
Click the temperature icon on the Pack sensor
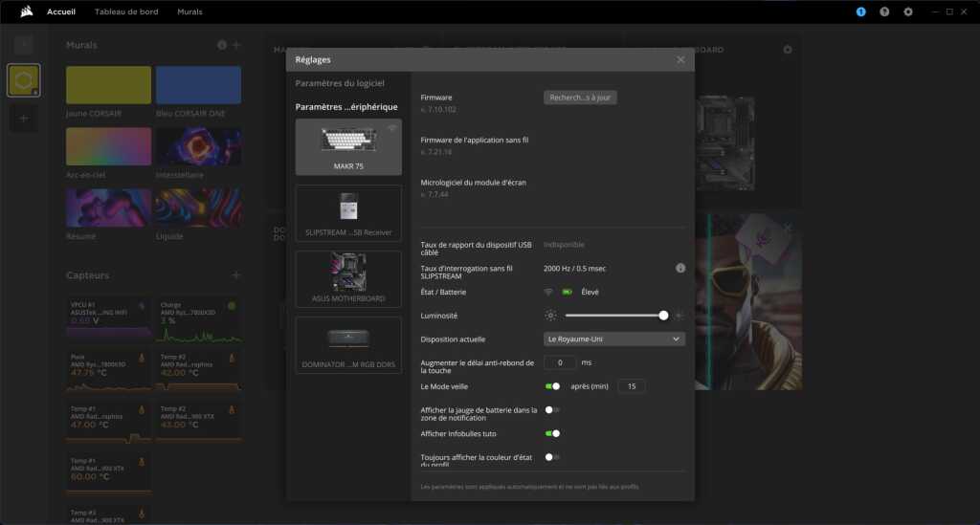point(142,358)
